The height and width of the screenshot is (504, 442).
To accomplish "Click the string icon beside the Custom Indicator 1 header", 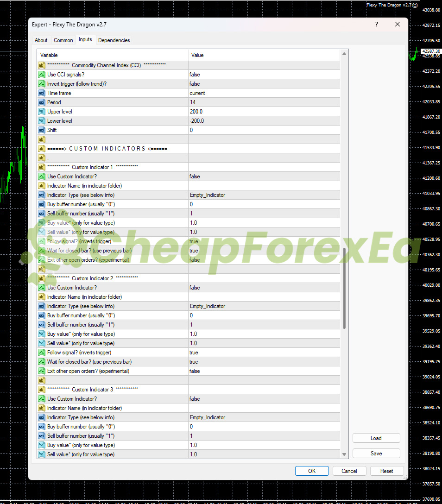I will tap(42, 167).
